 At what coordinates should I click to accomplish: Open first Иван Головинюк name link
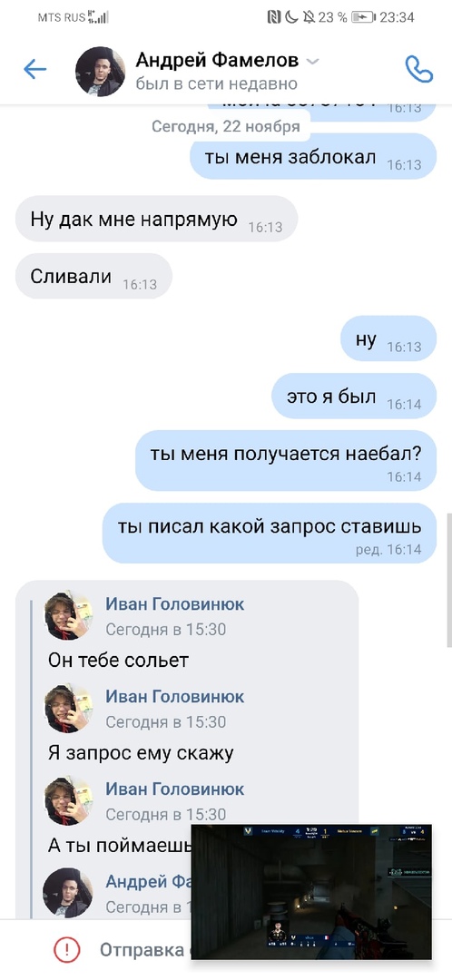(x=175, y=603)
